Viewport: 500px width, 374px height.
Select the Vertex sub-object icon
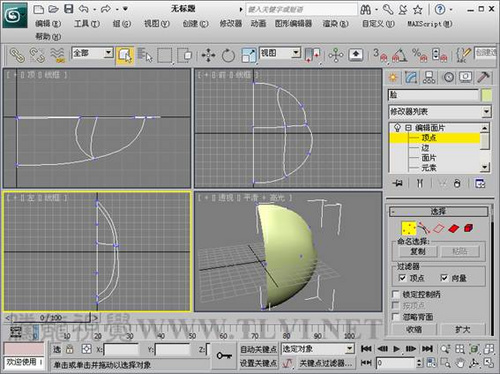tap(409, 228)
